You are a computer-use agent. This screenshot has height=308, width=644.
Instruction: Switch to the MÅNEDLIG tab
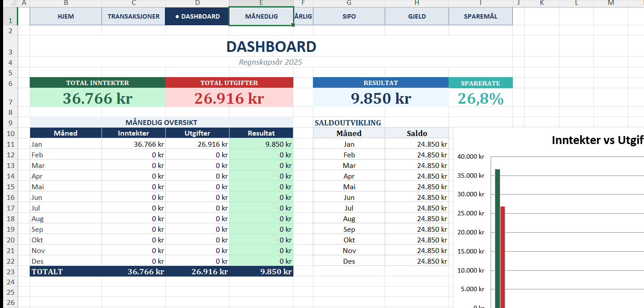[261, 16]
